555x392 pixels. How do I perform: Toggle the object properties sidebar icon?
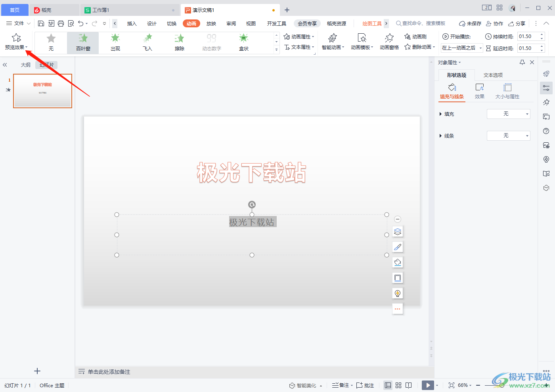pyautogui.click(x=546, y=88)
